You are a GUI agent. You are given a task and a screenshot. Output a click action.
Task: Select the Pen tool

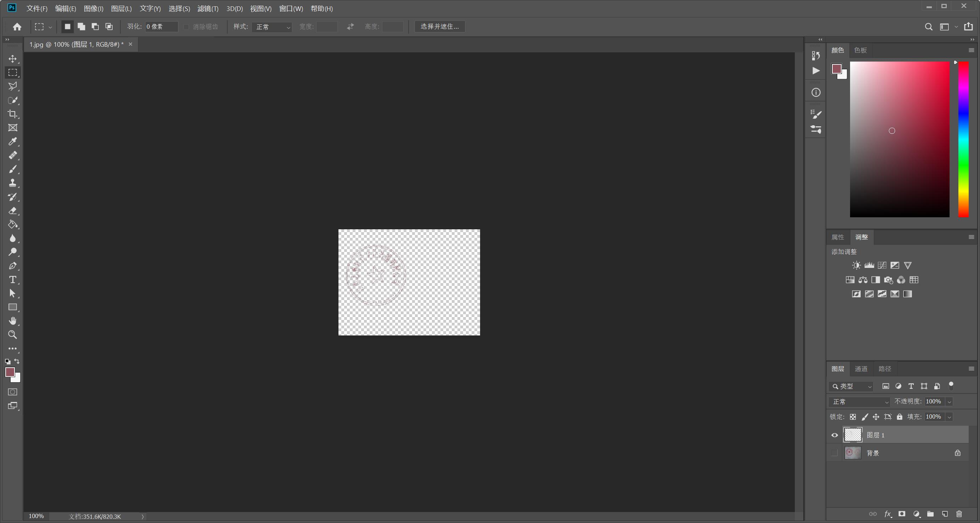(12, 266)
